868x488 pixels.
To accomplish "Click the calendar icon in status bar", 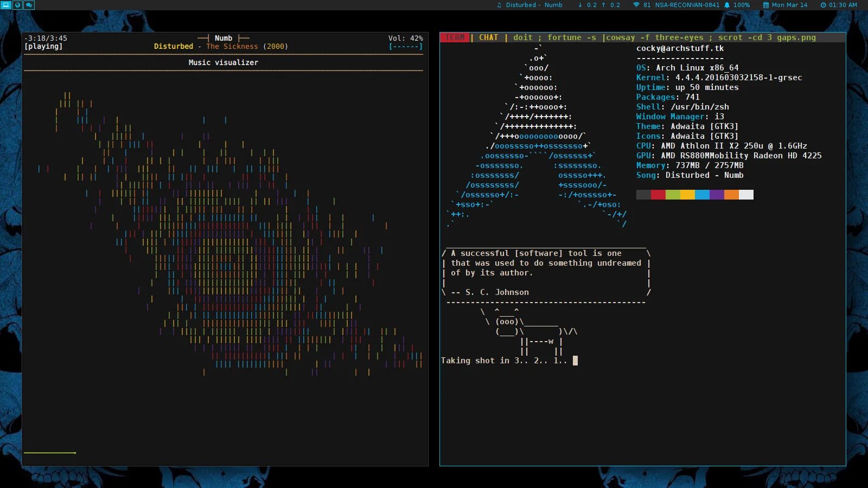I will (x=766, y=5).
